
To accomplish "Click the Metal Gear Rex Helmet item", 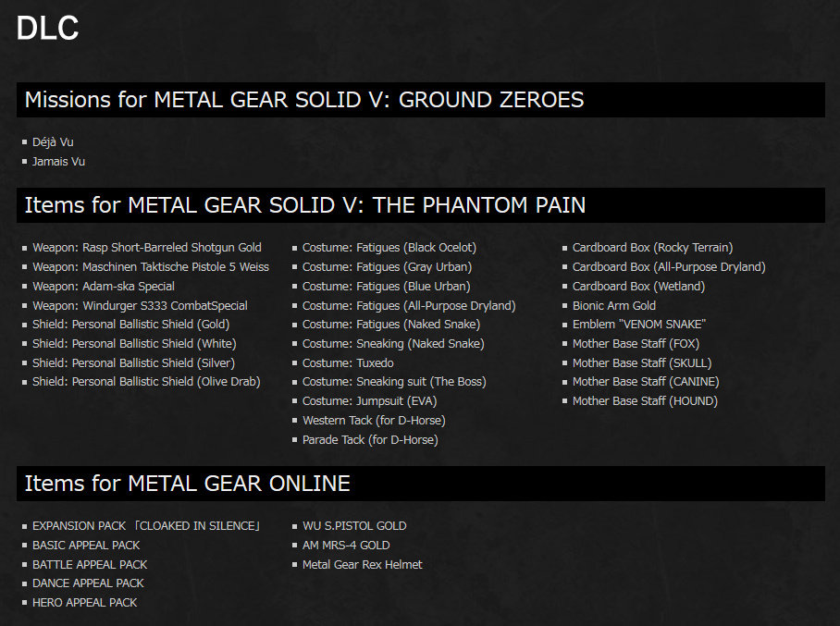I will click(x=362, y=565).
